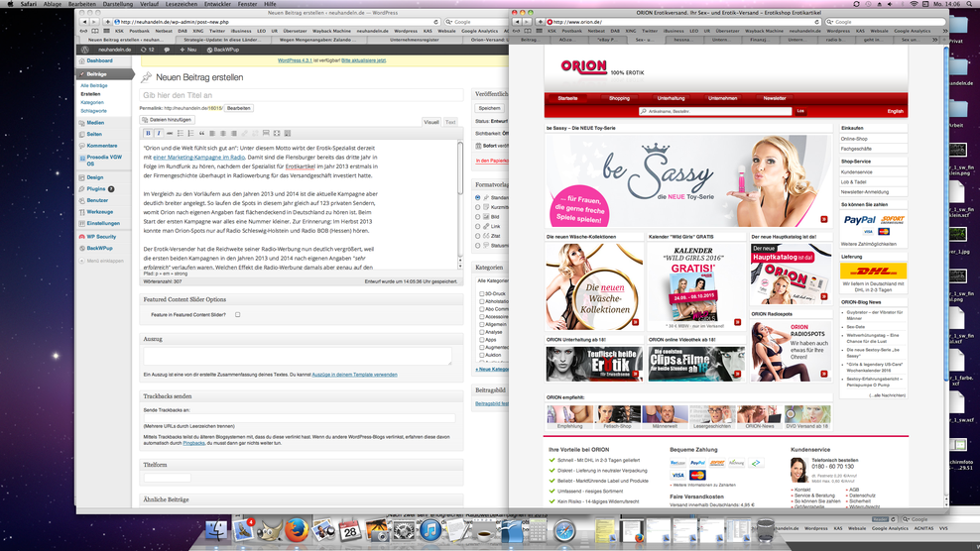
Task: Expand the Werkzeuge sidebar menu
Action: (x=100, y=212)
